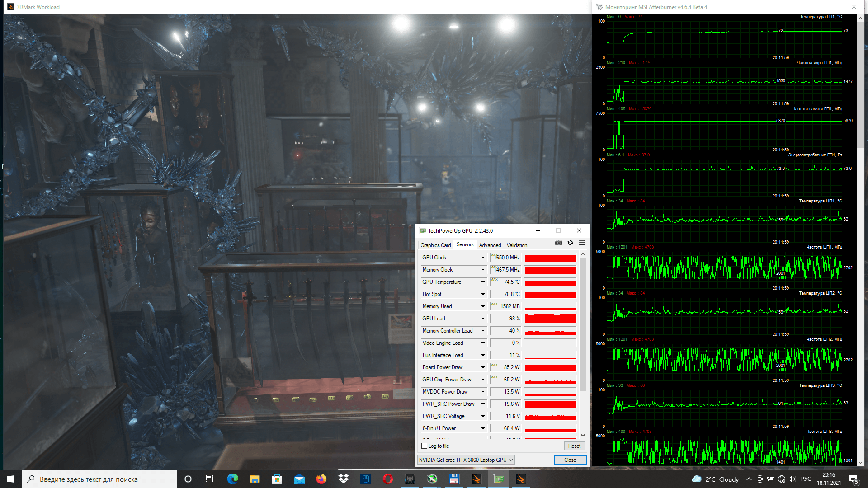Open the Opera browser taskbar icon
The image size is (868, 488).
click(x=388, y=479)
